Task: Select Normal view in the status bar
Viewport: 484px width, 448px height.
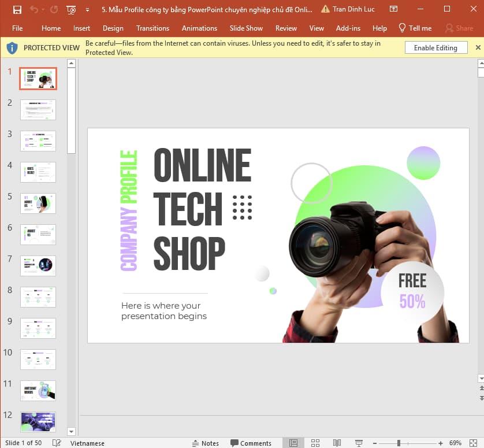Action: (292, 443)
